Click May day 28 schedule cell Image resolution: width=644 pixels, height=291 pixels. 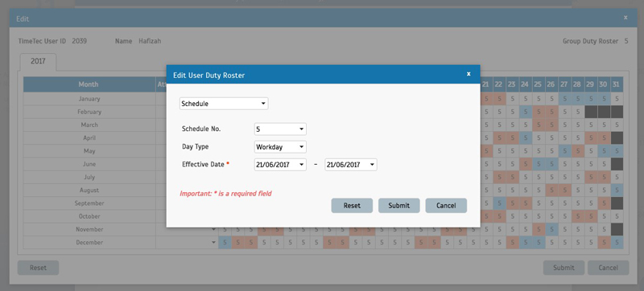pyautogui.click(x=577, y=151)
